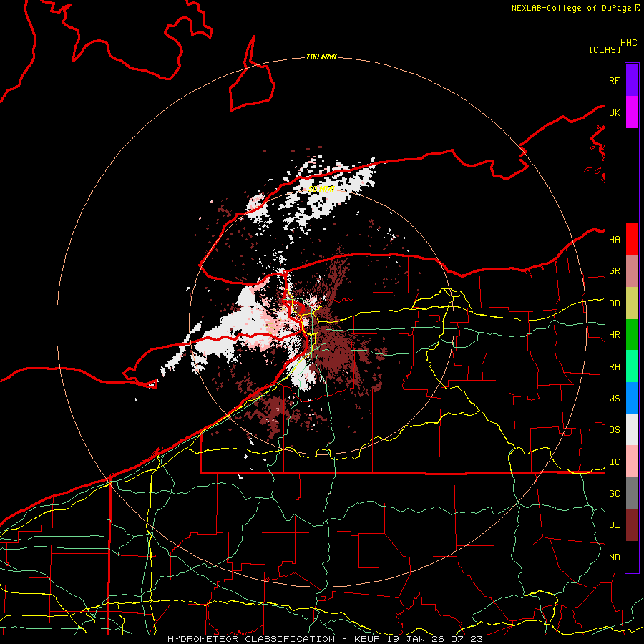Click the BD legend label
Image resolution: width=644 pixels, height=644 pixels.
point(614,303)
